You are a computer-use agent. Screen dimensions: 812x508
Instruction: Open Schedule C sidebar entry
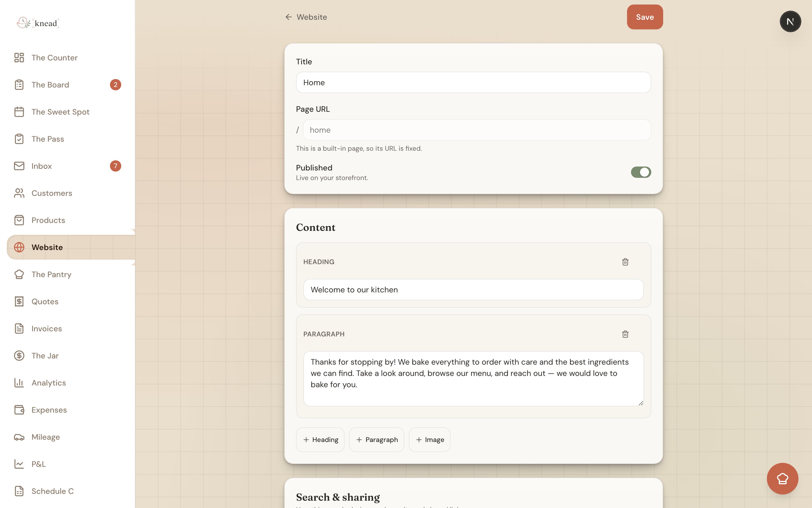67,491
